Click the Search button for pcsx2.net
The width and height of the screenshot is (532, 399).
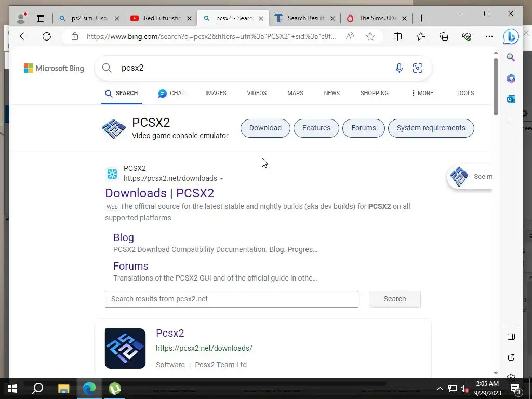(x=395, y=299)
